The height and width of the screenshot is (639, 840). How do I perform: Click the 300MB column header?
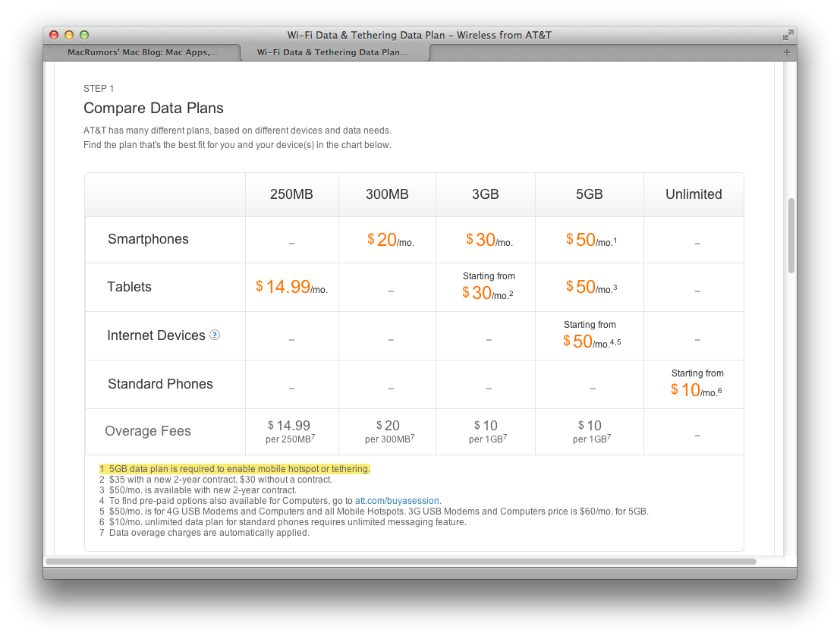pos(387,194)
